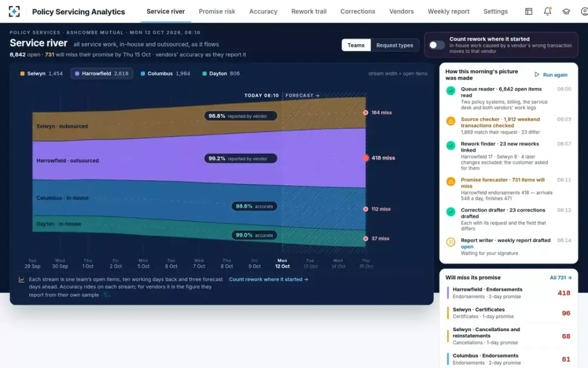Viewport: 588px width, 368px height.
Task: Open the Corrections tab
Action: pyautogui.click(x=358, y=11)
